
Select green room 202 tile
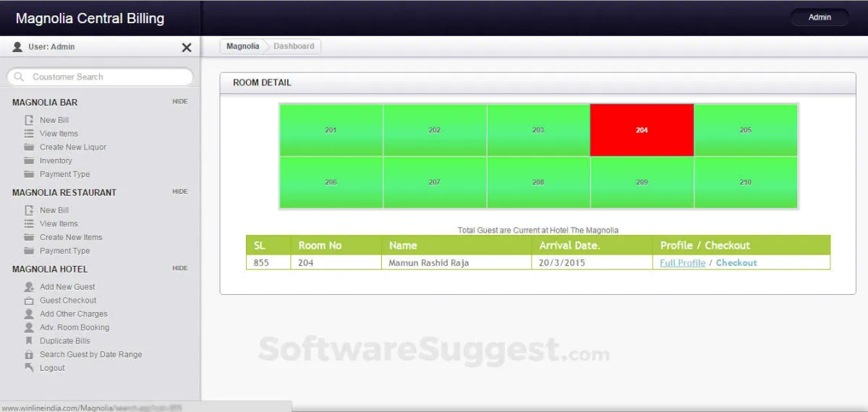click(x=435, y=130)
